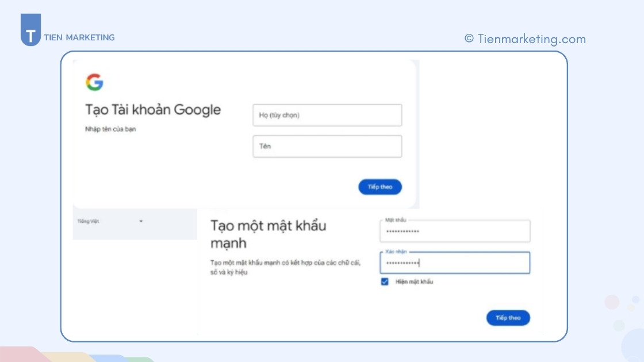This screenshot has width=644, height=362.
Task: Click "Tiếp theo" under the name form
Action: [380, 187]
